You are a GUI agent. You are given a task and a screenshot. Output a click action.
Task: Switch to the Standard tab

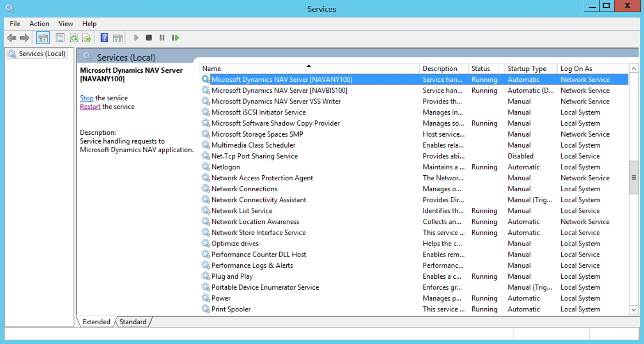point(133,322)
